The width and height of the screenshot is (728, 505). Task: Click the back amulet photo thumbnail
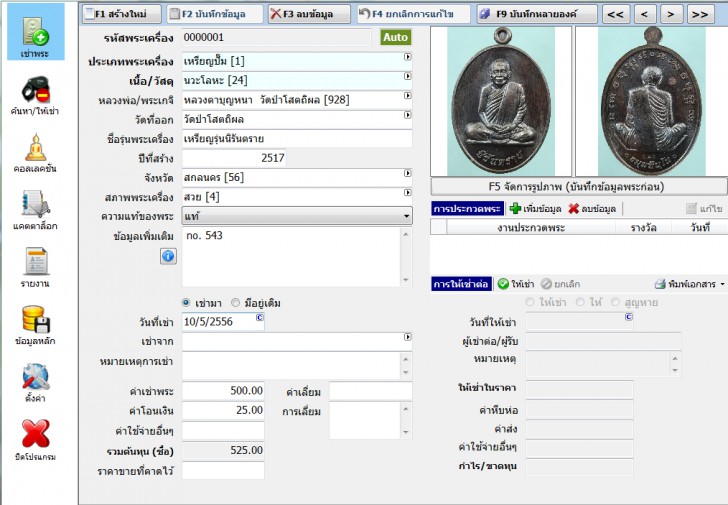pos(651,101)
